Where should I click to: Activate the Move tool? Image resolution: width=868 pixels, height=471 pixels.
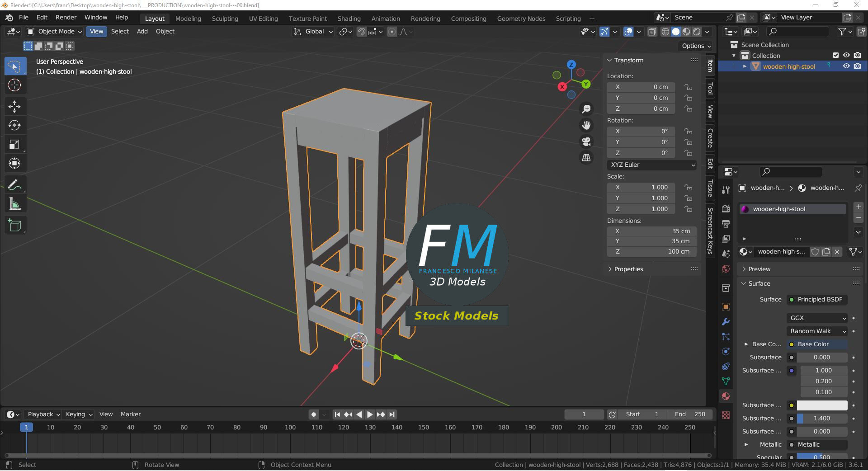click(14, 106)
